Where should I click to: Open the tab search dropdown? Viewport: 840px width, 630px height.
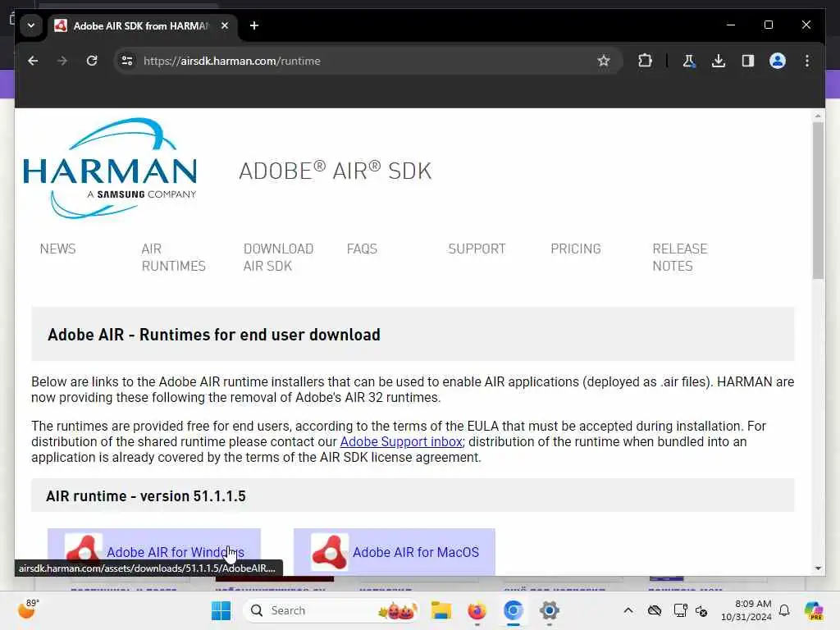[31, 25]
